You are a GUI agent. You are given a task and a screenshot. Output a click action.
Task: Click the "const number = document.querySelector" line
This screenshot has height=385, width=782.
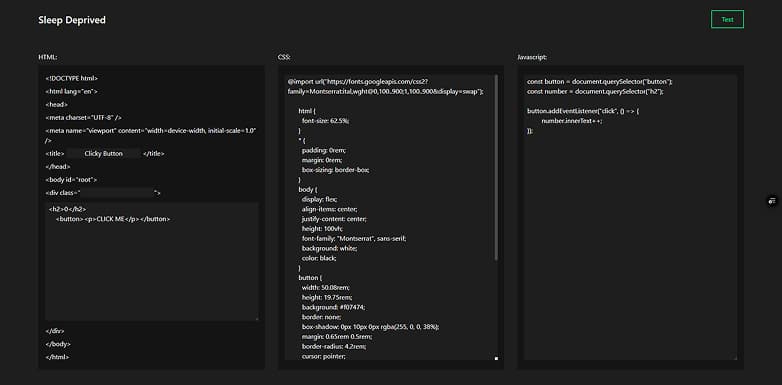point(595,91)
